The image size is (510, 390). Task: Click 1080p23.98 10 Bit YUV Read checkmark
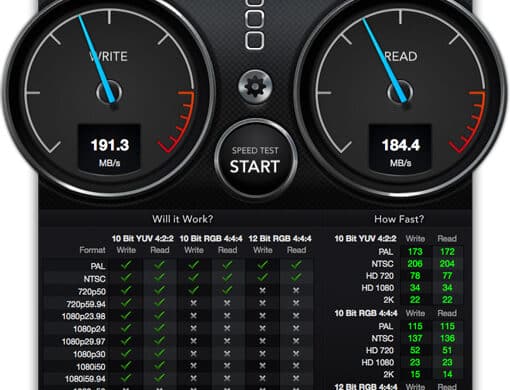(x=160, y=316)
